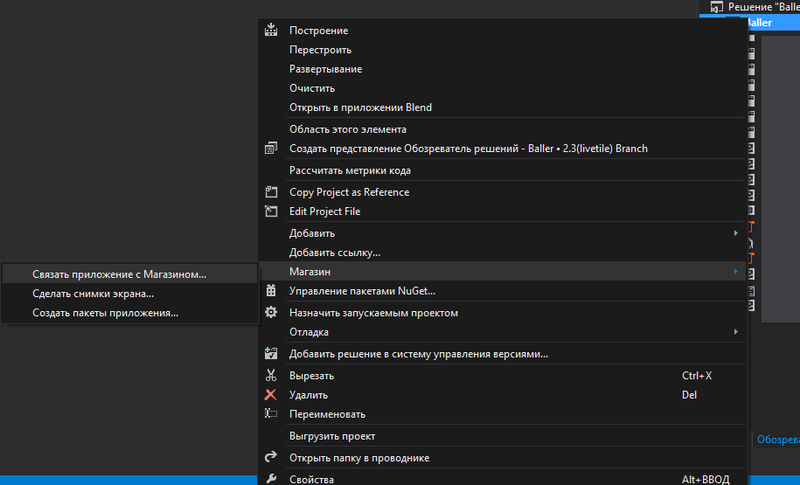Click the wrench icon beside Свойства
The height and width of the screenshot is (485, 800).
271,479
